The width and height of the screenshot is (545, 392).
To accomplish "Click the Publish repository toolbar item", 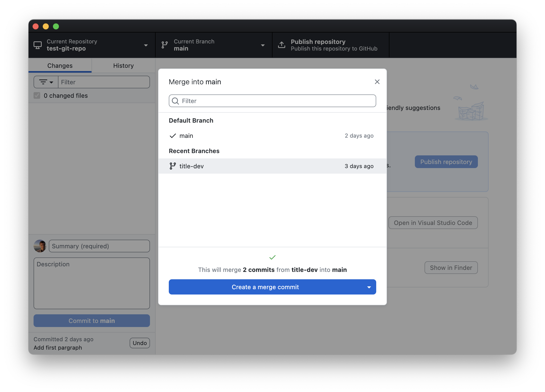I will [331, 45].
